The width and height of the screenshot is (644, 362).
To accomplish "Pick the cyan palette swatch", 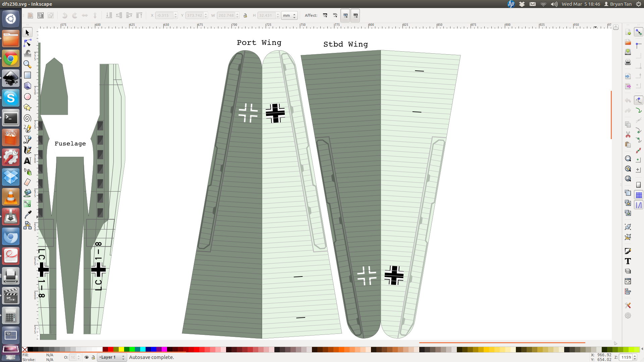I will (143, 349).
